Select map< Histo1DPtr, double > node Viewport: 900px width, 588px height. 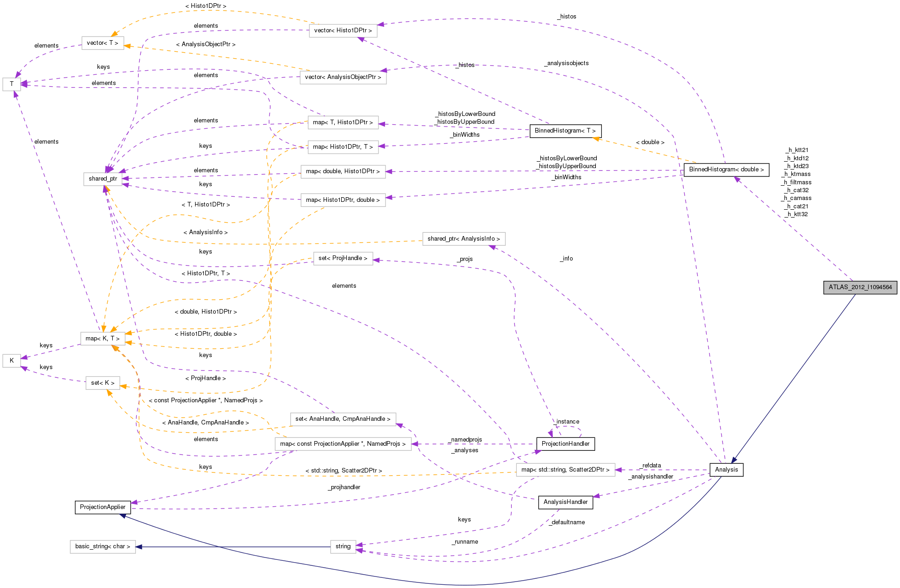tap(343, 200)
